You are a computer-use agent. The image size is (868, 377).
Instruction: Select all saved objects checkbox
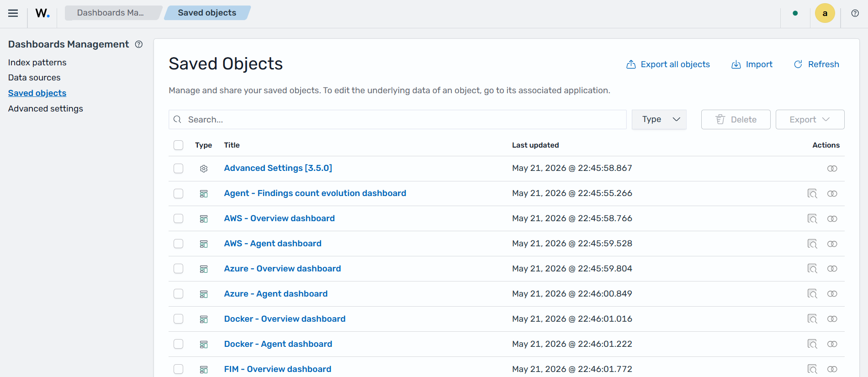coord(178,145)
